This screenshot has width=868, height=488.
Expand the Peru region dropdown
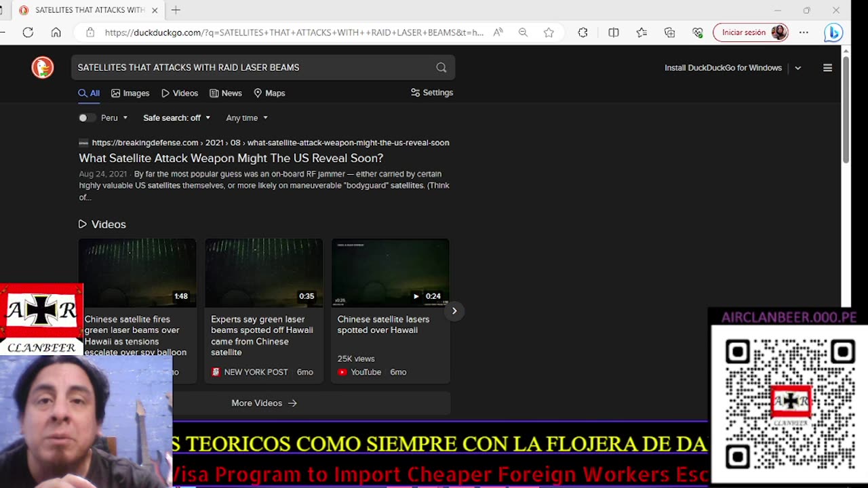(115, 118)
